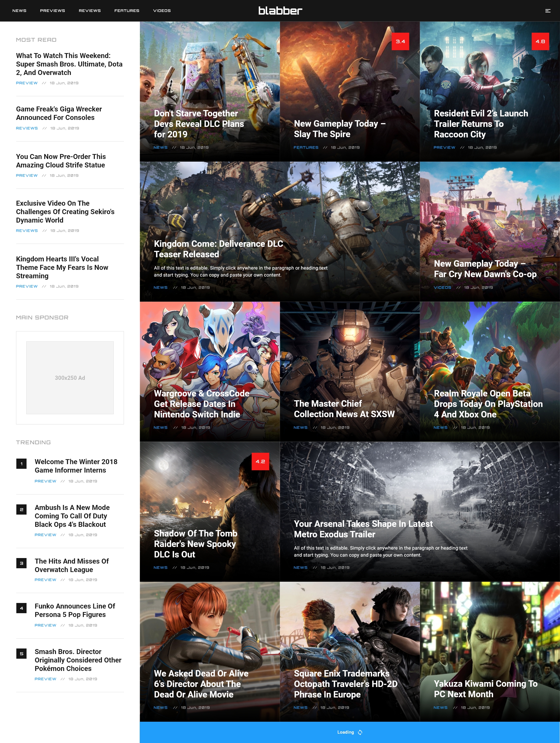Click the 4.8 rating badge on Resident Evil 2
The height and width of the screenshot is (743, 560).
point(540,41)
